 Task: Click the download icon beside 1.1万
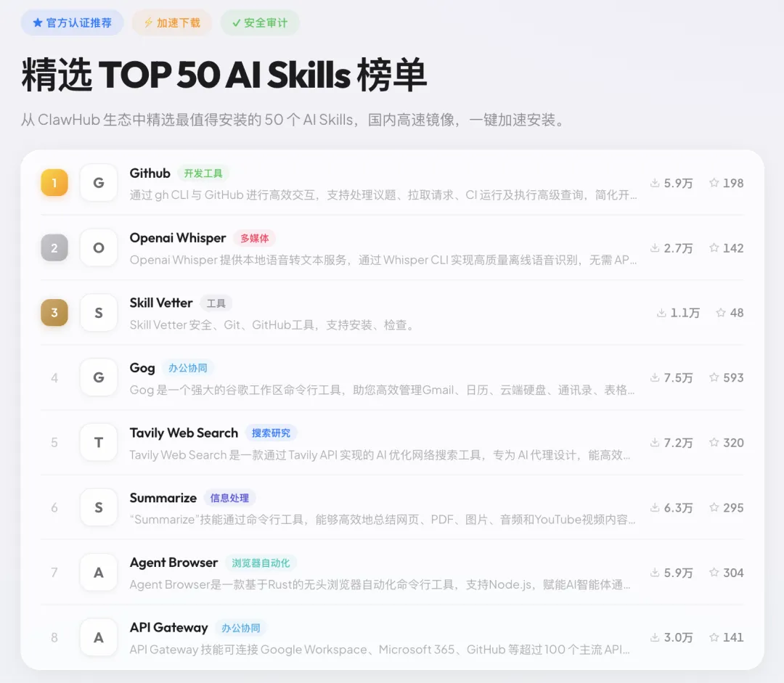pyautogui.click(x=661, y=313)
